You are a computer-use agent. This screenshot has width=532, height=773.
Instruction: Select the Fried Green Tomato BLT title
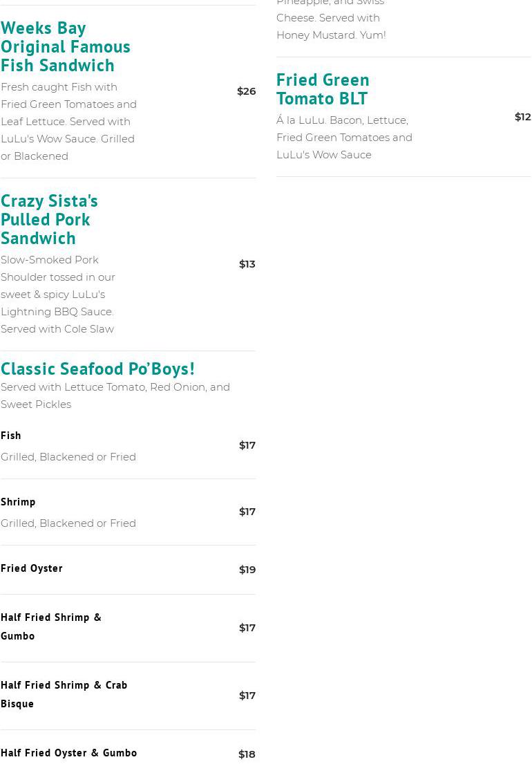click(x=323, y=89)
